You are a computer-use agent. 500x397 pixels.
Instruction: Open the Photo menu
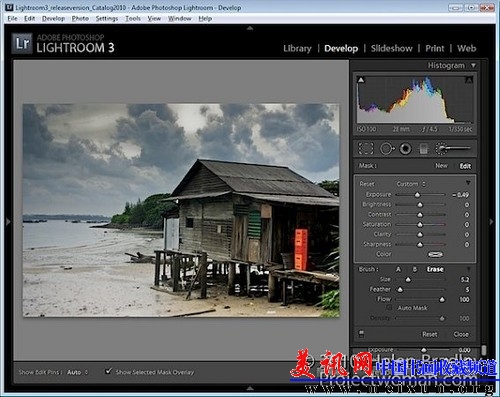pyautogui.click(x=80, y=19)
